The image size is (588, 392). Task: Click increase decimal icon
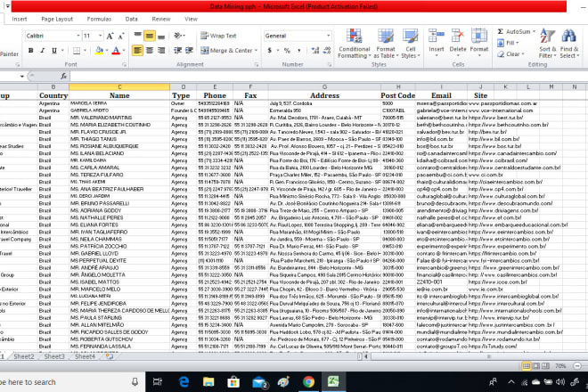315,50
